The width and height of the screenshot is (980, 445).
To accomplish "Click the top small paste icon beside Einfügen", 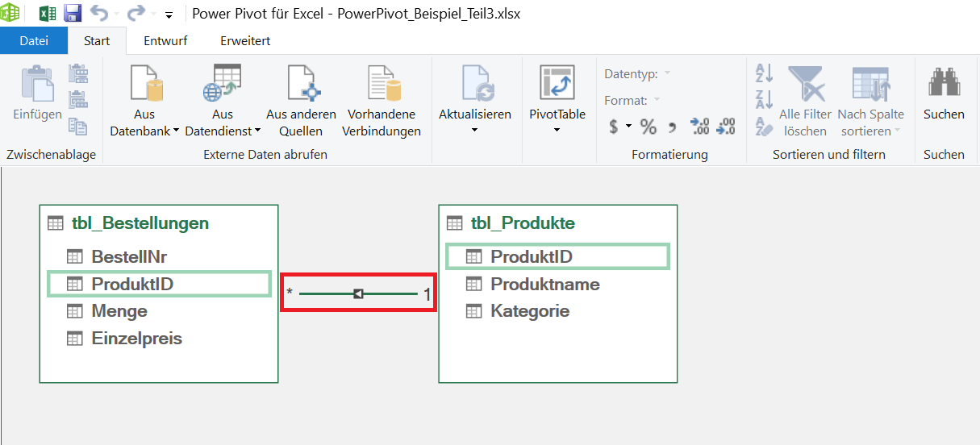I will (x=78, y=73).
